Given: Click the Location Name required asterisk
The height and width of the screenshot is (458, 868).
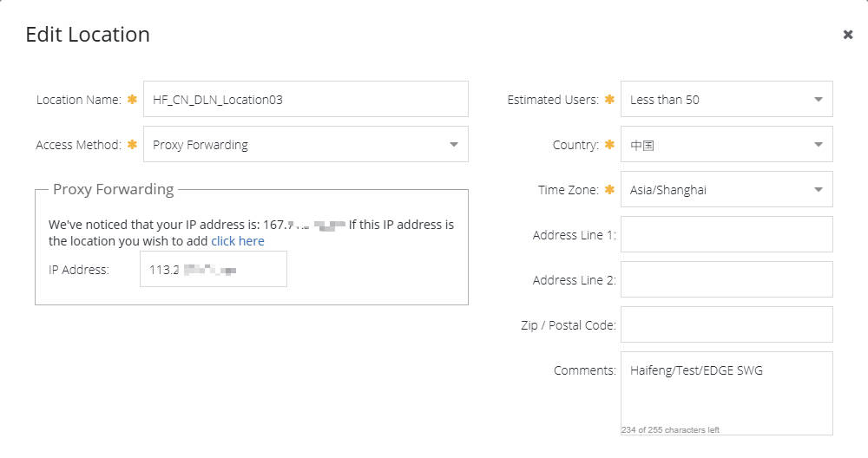Looking at the screenshot, I should [x=132, y=99].
